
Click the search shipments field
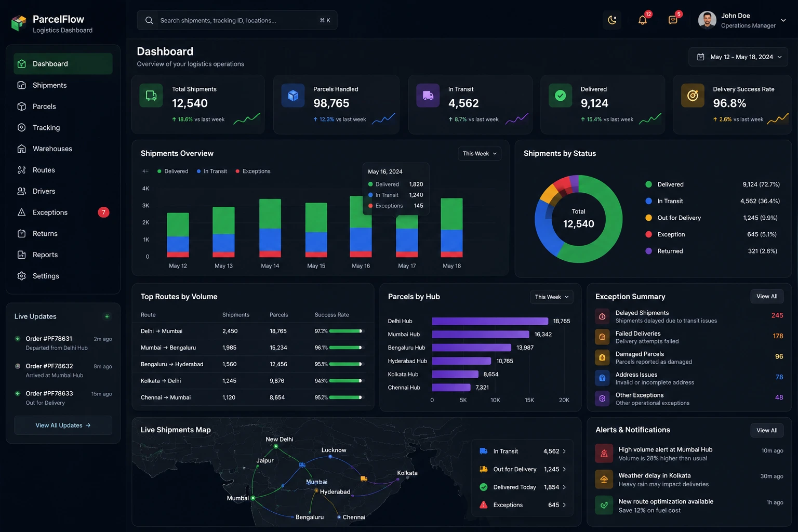click(x=237, y=20)
